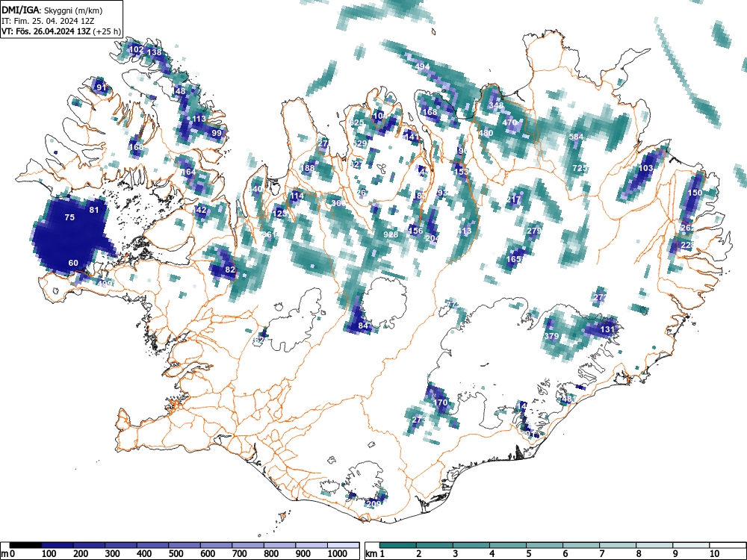The height and width of the screenshot is (560, 747).
Task: Click visibility value '228' on the map
Action: pyautogui.click(x=688, y=244)
